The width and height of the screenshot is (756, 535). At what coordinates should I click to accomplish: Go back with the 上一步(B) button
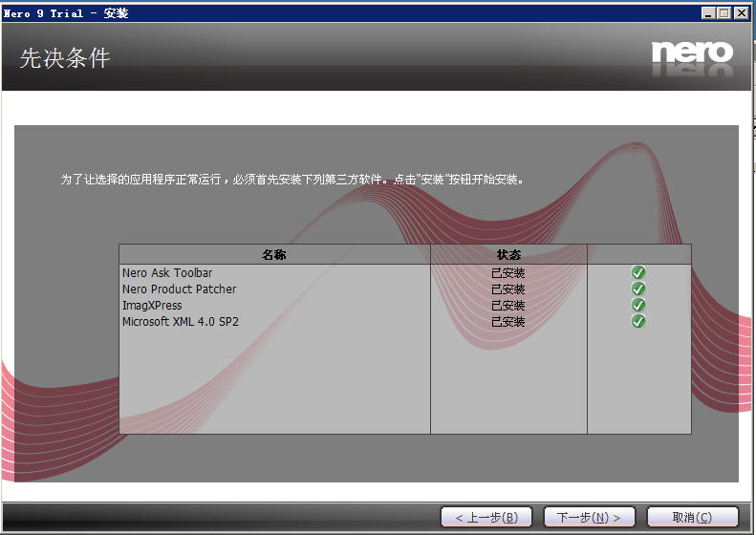486,517
